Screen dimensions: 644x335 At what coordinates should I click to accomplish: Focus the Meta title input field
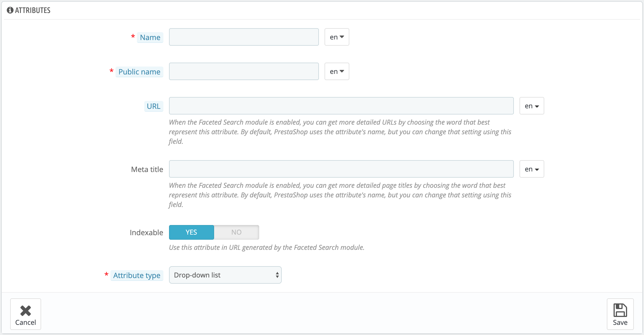pyautogui.click(x=341, y=169)
